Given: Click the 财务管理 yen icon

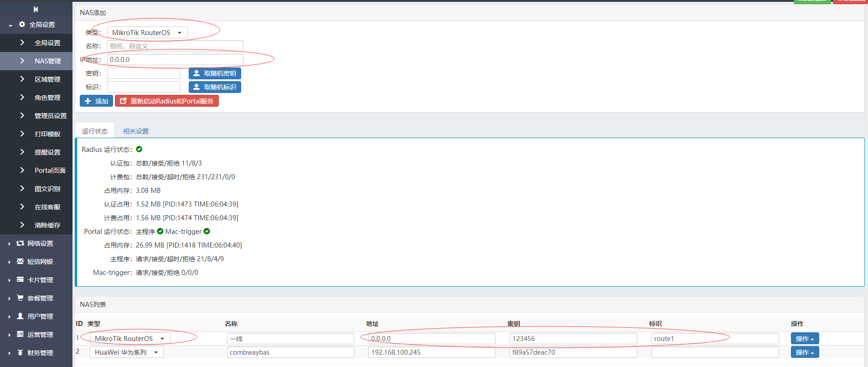Looking at the screenshot, I should point(20,353).
